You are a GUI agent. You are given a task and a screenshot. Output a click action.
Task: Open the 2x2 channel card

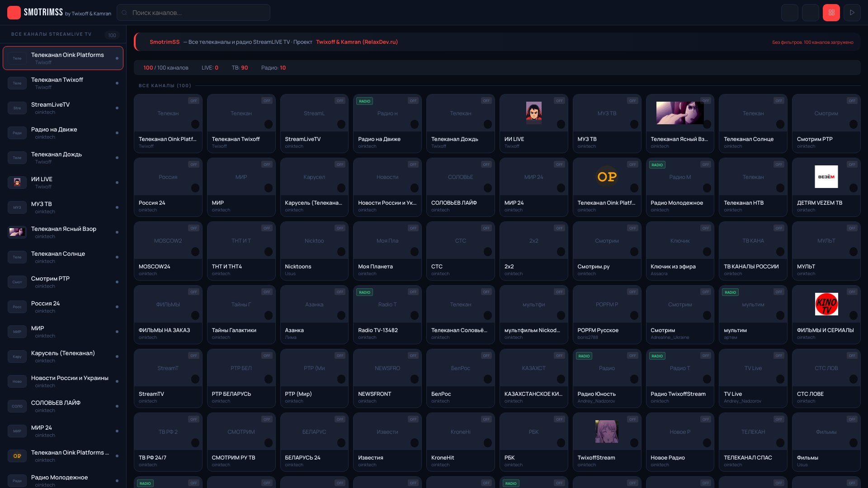pyautogui.click(x=534, y=251)
